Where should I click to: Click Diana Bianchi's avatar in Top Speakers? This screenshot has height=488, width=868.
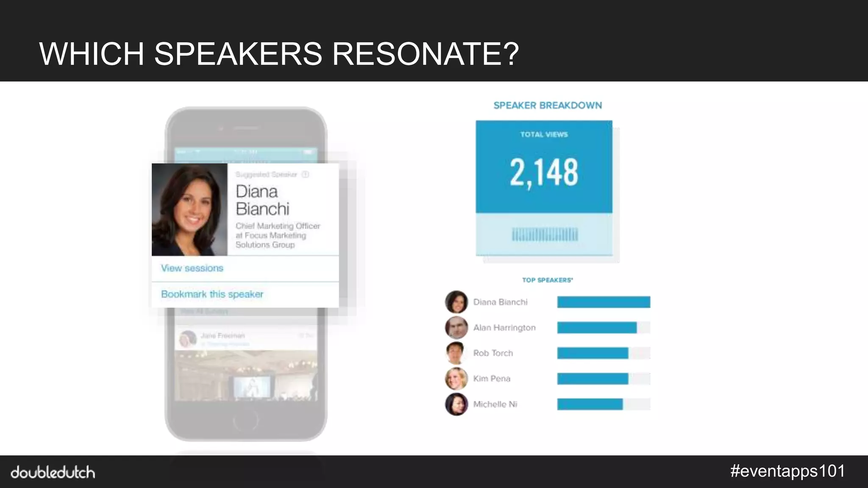[456, 302]
